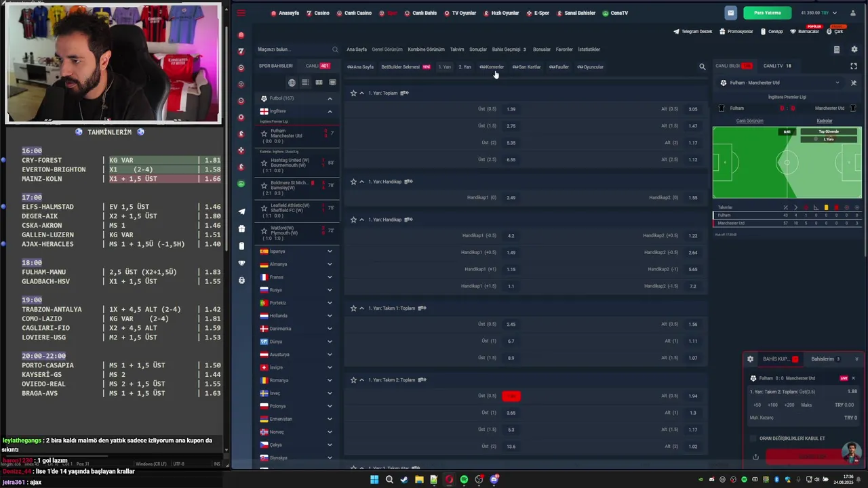This screenshot has height=488, width=868.
Task: Expand the 41 350.00 TRY balance dropdown
Action: 818,13
